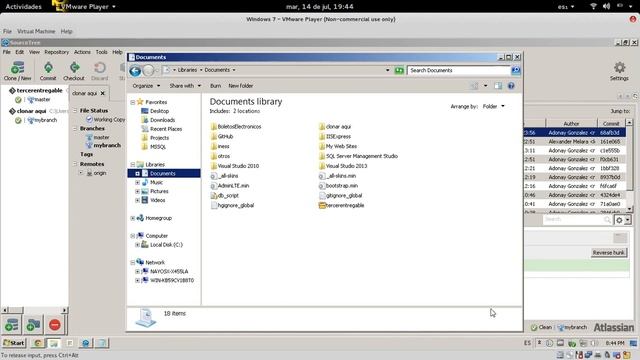Open the Organize dropdown menu
The width and height of the screenshot is (640, 360).
(146, 86)
